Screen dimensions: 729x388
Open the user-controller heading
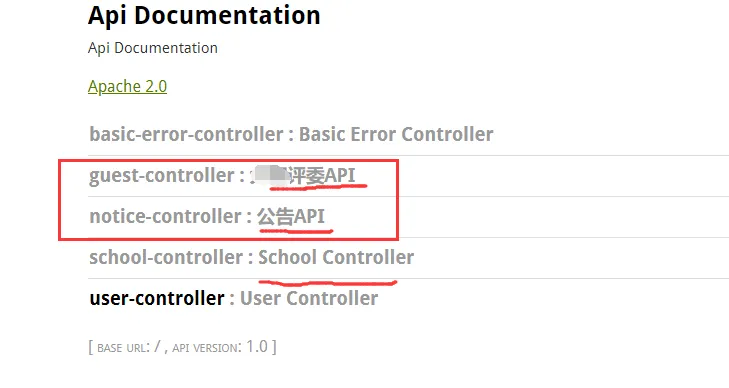(157, 298)
